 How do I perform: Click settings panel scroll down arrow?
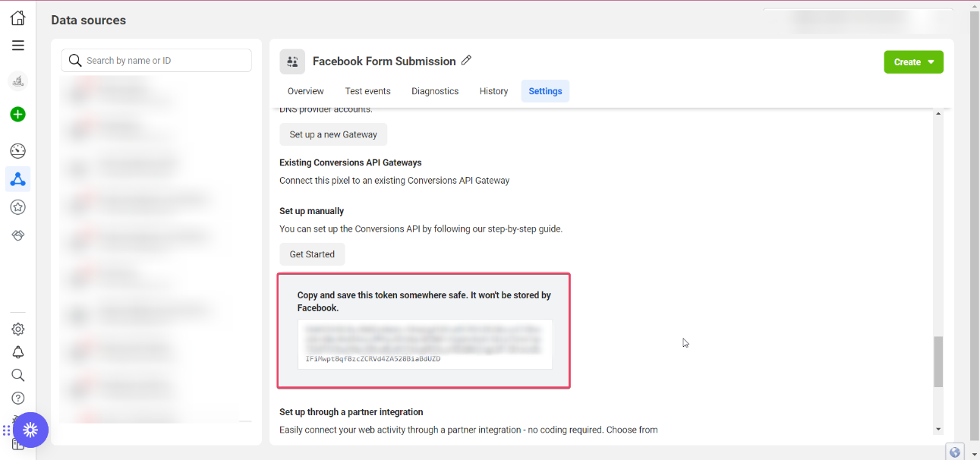coord(938,429)
